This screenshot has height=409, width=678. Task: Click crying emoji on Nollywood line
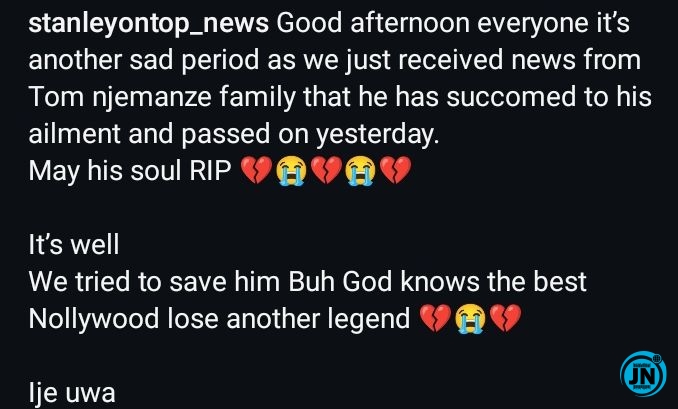[x=471, y=318]
